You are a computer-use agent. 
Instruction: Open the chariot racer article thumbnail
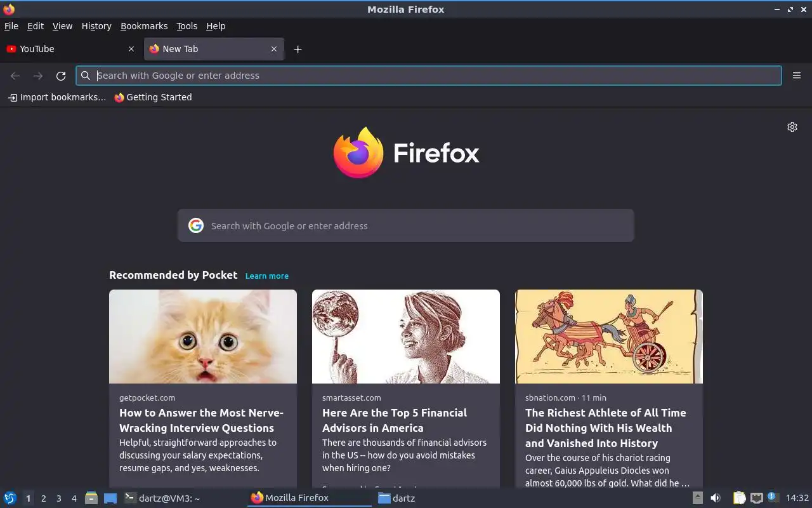(609, 337)
